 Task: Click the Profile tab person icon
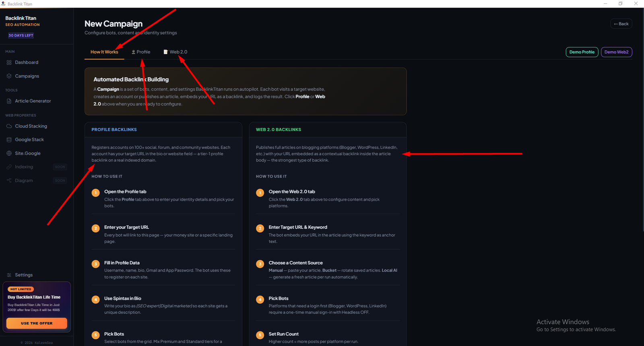(x=134, y=52)
